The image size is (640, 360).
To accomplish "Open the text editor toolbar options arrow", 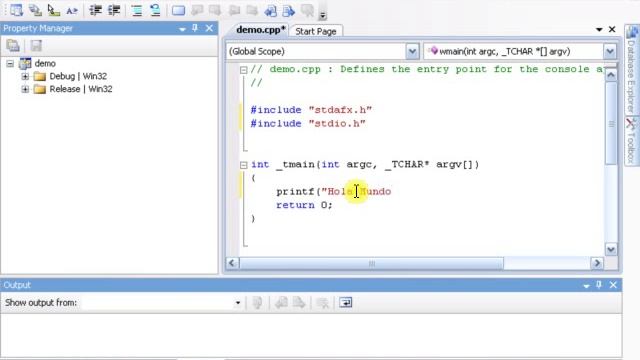I will coord(322,16).
